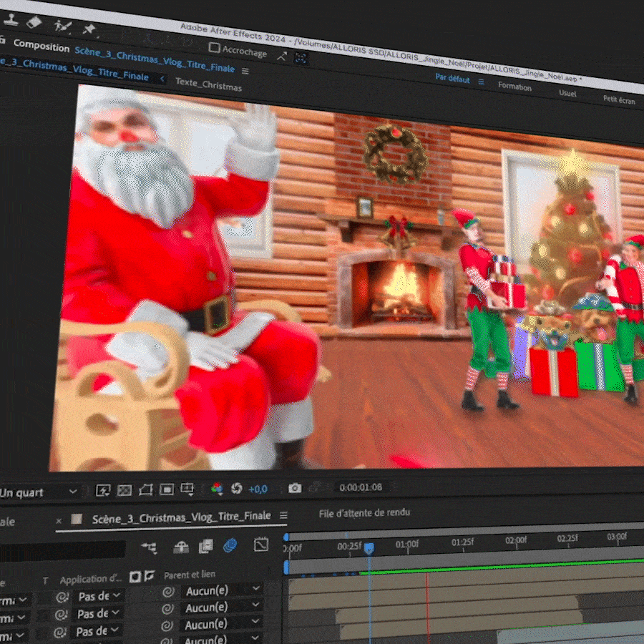This screenshot has width=644, height=644.
Task: Click the blue playhead on the timeline
Action: pyautogui.click(x=369, y=547)
